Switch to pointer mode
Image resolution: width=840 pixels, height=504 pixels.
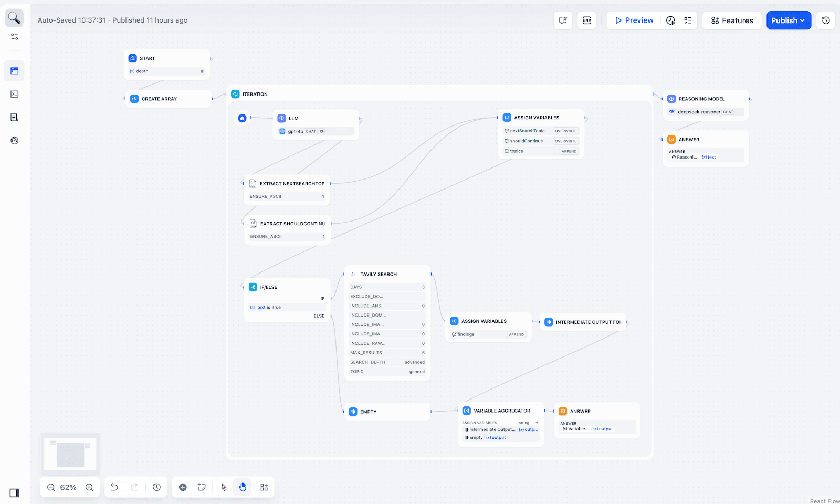click(224, 487)
